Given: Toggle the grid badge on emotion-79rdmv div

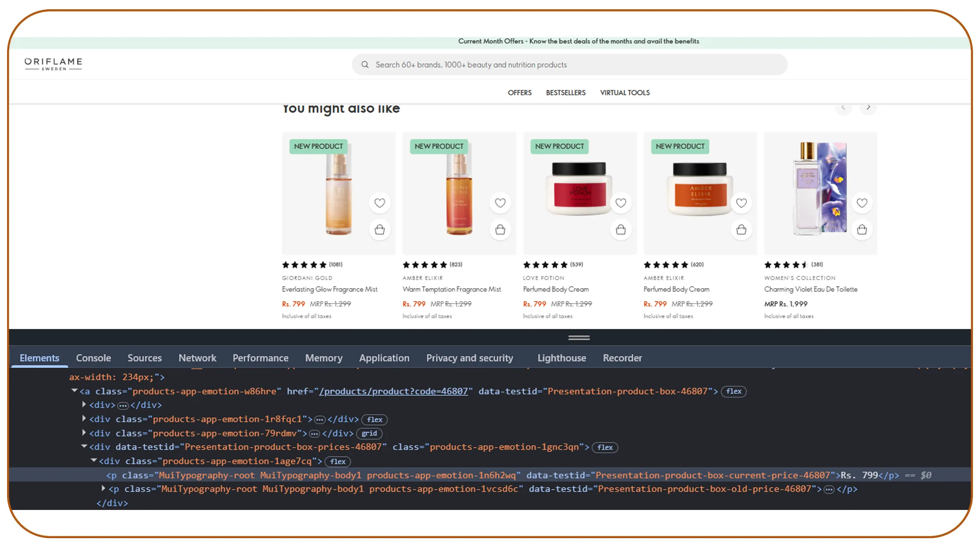Looking at the screenshot, I should coord(369,434).
